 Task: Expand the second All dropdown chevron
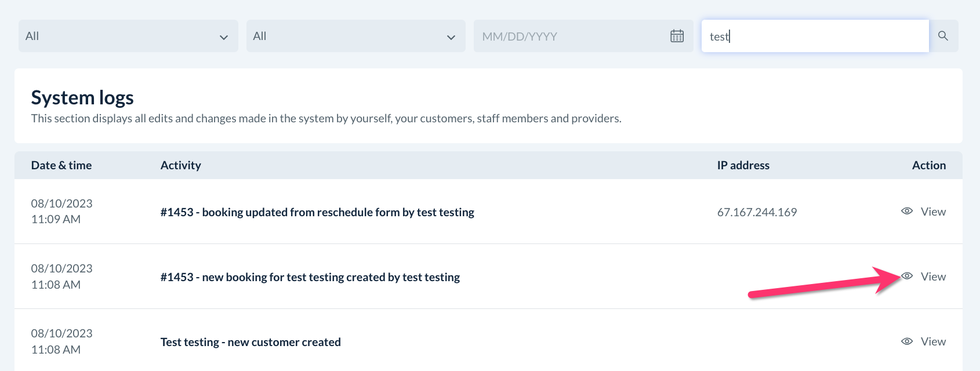tap(451, 37)
